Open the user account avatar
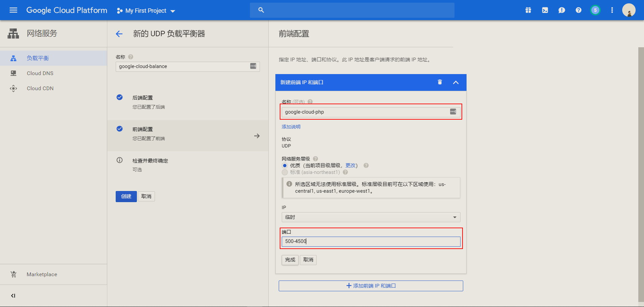This screenshot has width=644, height=307. (629, 10)
